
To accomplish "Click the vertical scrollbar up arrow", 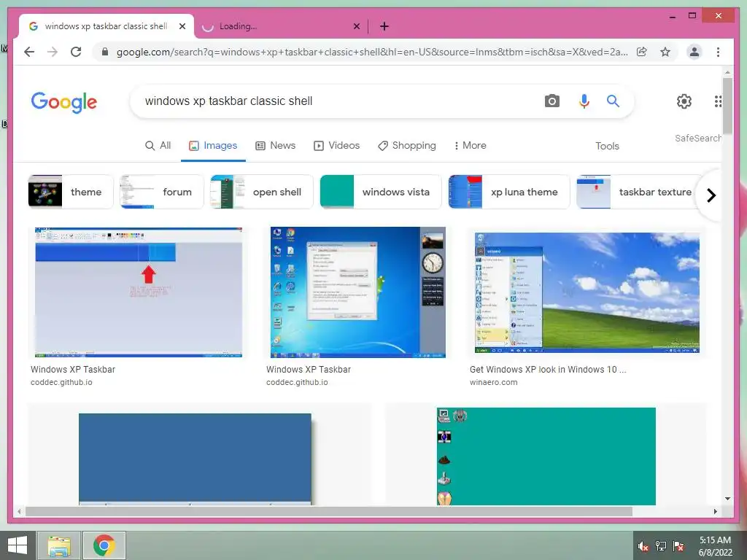I will (727, 72).
